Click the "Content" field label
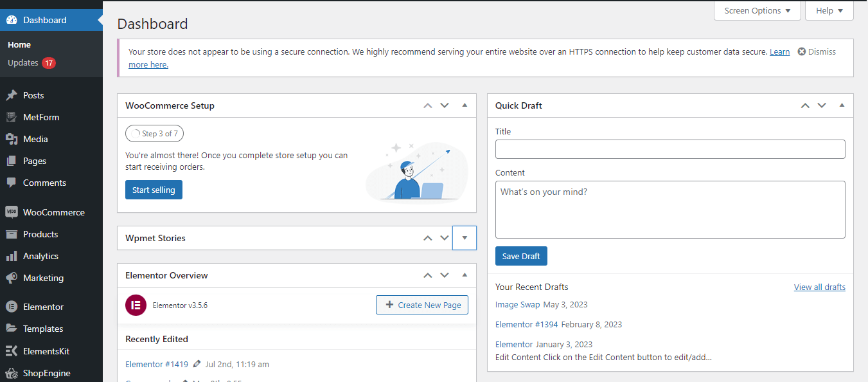Image resolution: width=868 pixels, height=382 pixels. [510, 172]
